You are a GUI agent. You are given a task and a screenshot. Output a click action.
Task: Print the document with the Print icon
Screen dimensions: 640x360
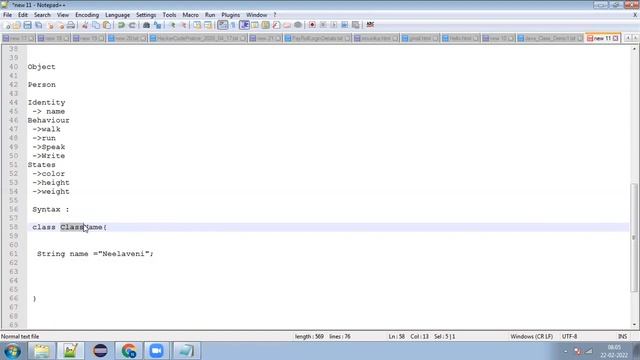click(71, 25)
